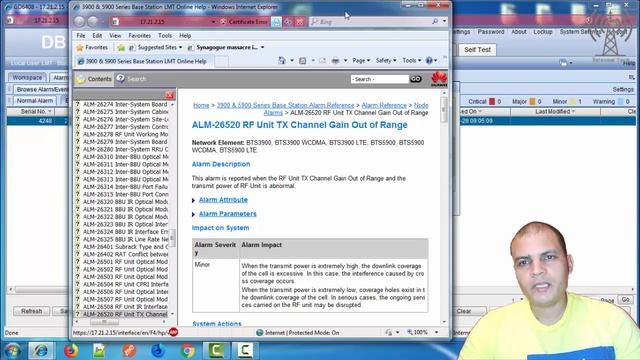
Task: Open the search provider dropdown
Action: tap(444, 21)
